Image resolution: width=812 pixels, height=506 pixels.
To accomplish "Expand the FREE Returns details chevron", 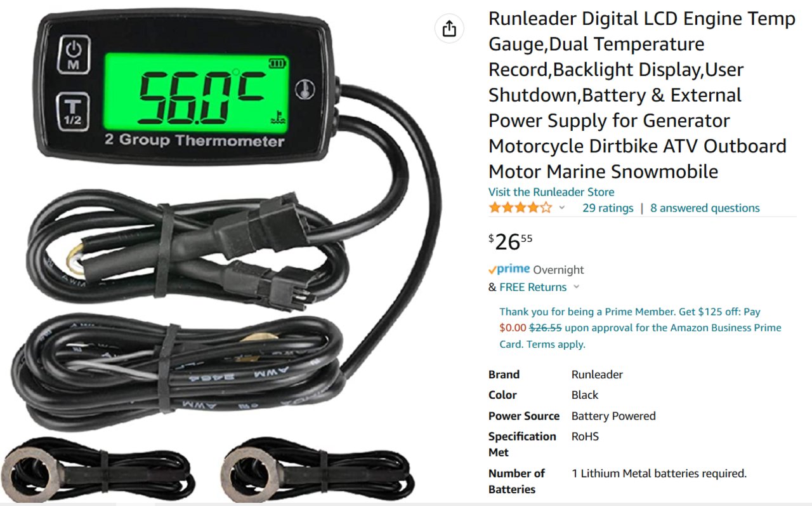I will pos(576,287).
